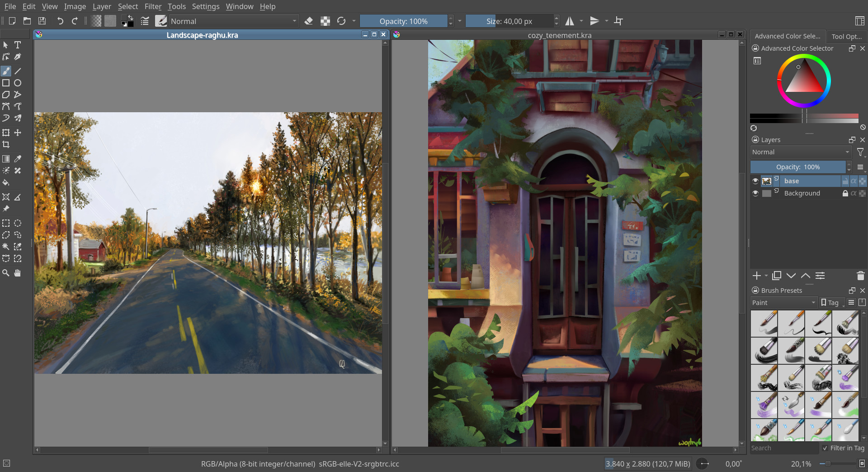Image resolution: width=868 pixels, height=472 pixels.
Task: Select the Rectangular Selection tool
Action: (x=6, y=223)
